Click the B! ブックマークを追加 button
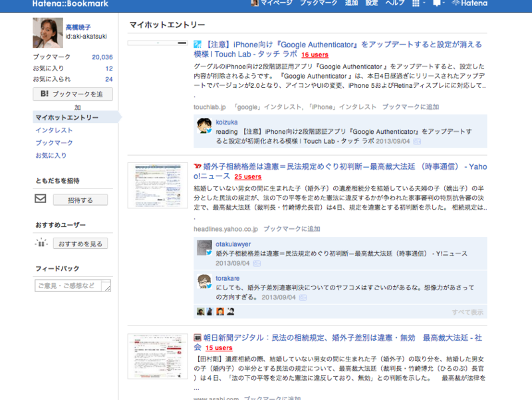 click(72, 94)
